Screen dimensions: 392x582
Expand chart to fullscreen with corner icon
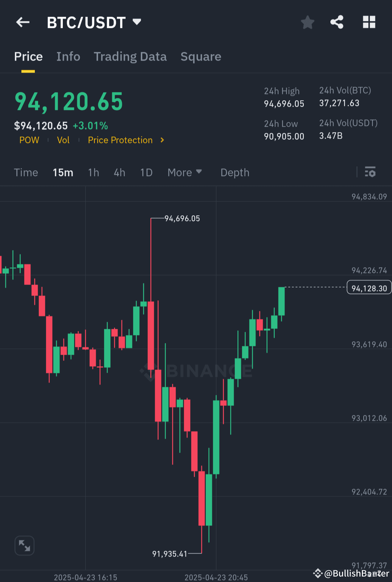point(24,545)
